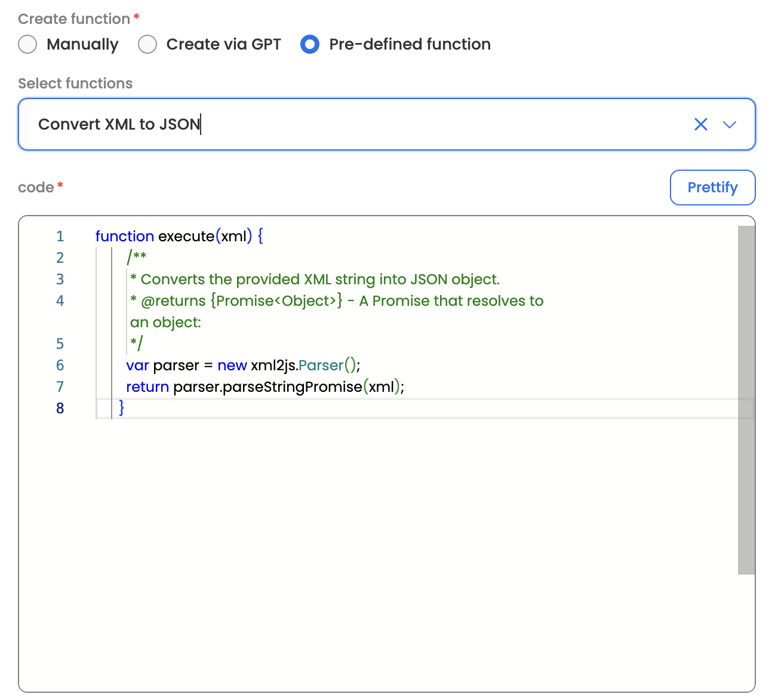This screenshot has height=700, width=775.
Task: Select line number 6 in the gutter
Action: [x=60, y=366]
